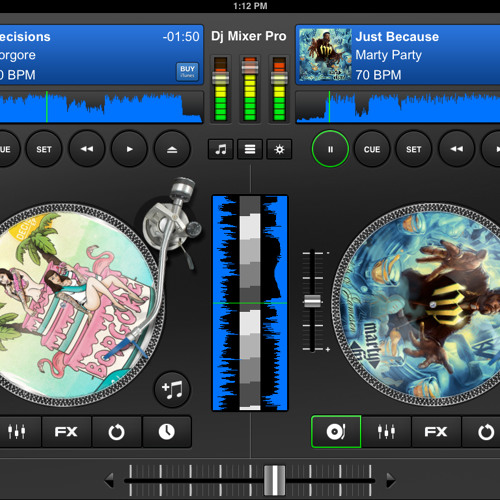The image size is (500, 500).
Task: Click the Marty Party artist name
Action: (388, 55)
